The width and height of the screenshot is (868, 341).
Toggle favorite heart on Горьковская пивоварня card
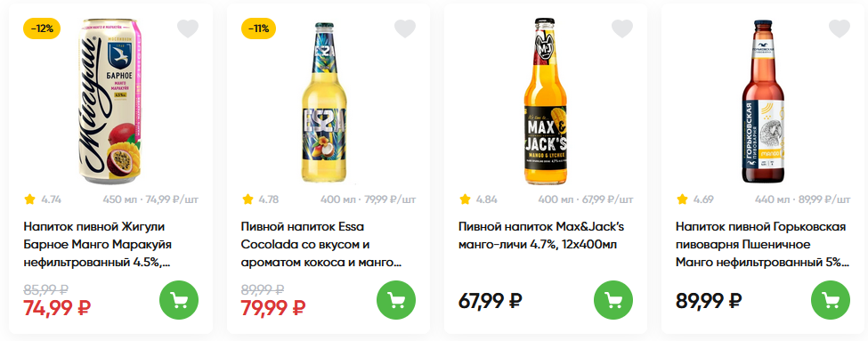click(x=840, y=28)
